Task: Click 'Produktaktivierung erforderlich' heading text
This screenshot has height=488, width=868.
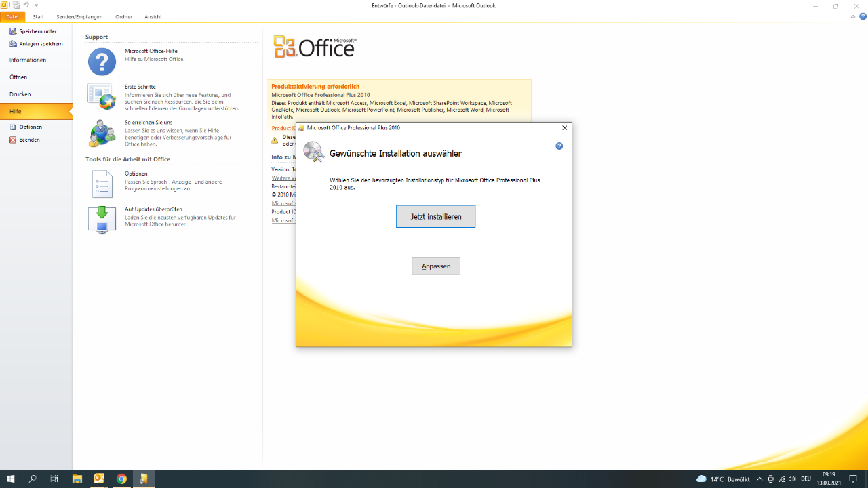Action: (x=315, y=87)
